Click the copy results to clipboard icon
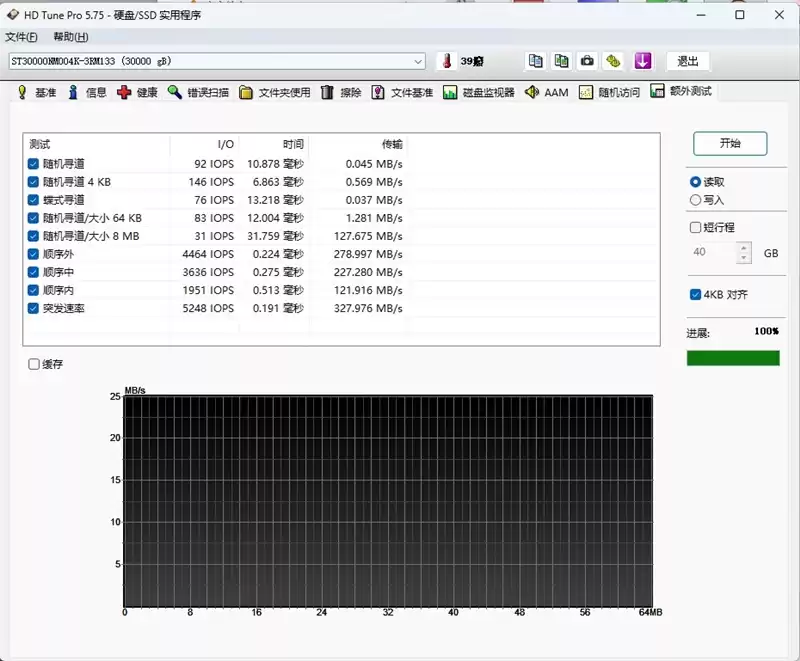This screenshot has width=800, height=661. tap(536, 61)
